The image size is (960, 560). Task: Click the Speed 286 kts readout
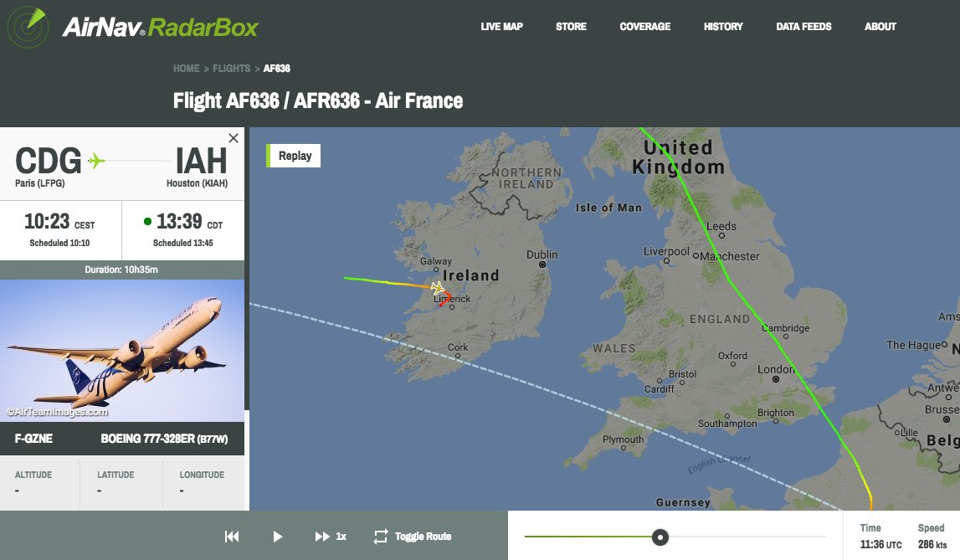click(932, 536)
